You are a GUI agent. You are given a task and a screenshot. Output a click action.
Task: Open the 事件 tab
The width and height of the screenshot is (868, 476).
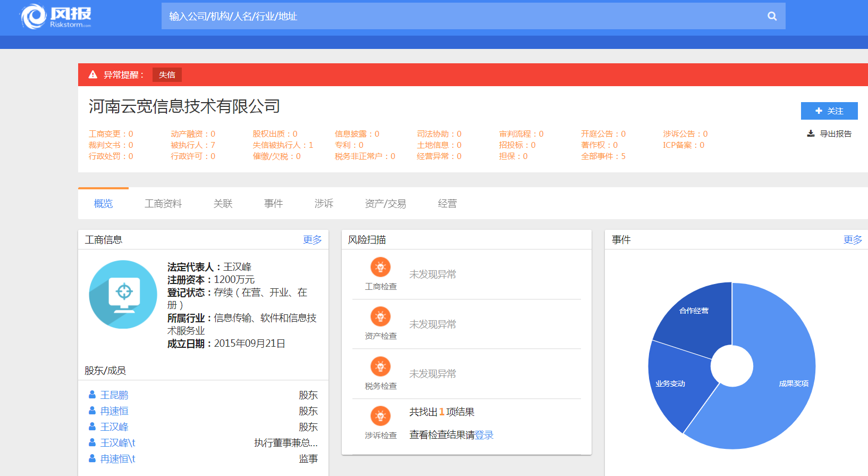[274, 204]
